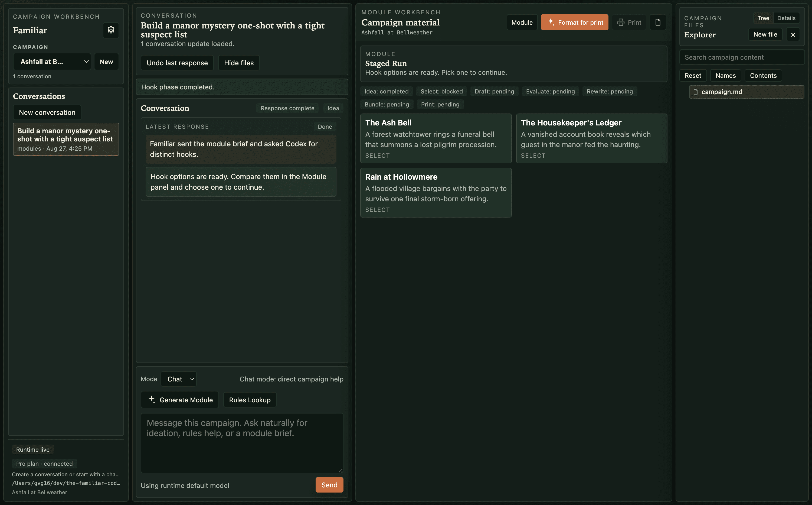Open campaign.md in file tree
This screenshot has height=505, width=812.
coord(746,92)
